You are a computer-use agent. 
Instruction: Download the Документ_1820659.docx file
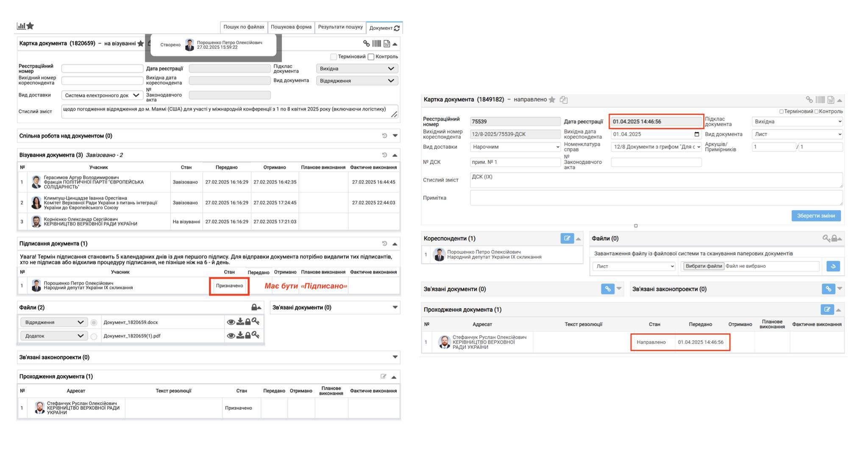tap(240, 322)
